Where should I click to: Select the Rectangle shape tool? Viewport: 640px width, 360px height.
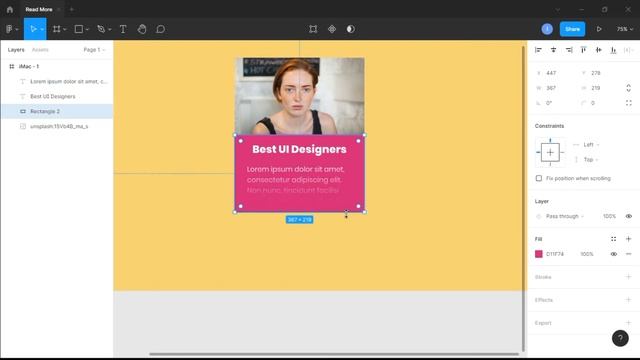pos(78,29)
